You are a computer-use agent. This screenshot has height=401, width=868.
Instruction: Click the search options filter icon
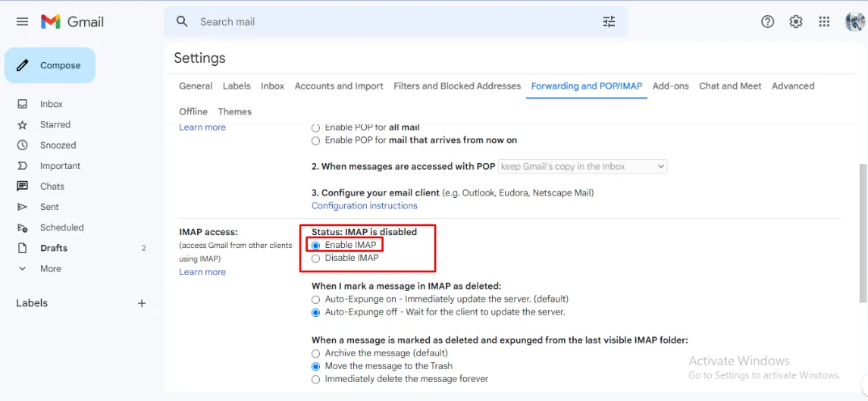tap(609, 22)
